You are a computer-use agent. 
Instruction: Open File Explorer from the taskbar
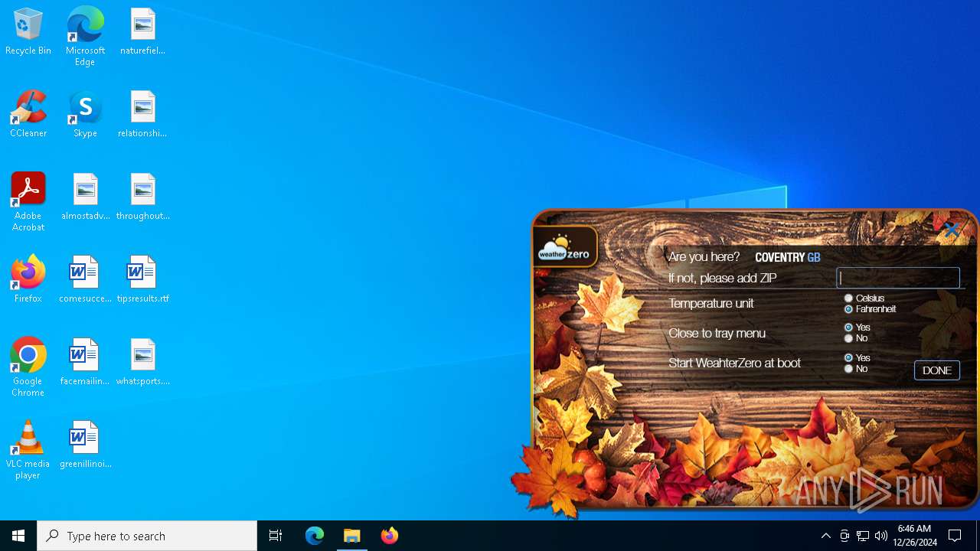tap(352, 536)
